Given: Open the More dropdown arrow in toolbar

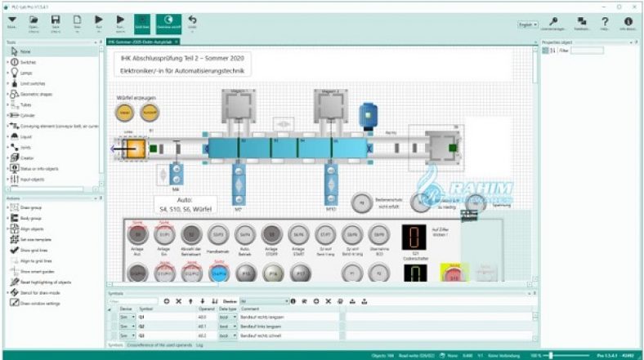Looking at the screenshot, I should click(x=12, y=20).
